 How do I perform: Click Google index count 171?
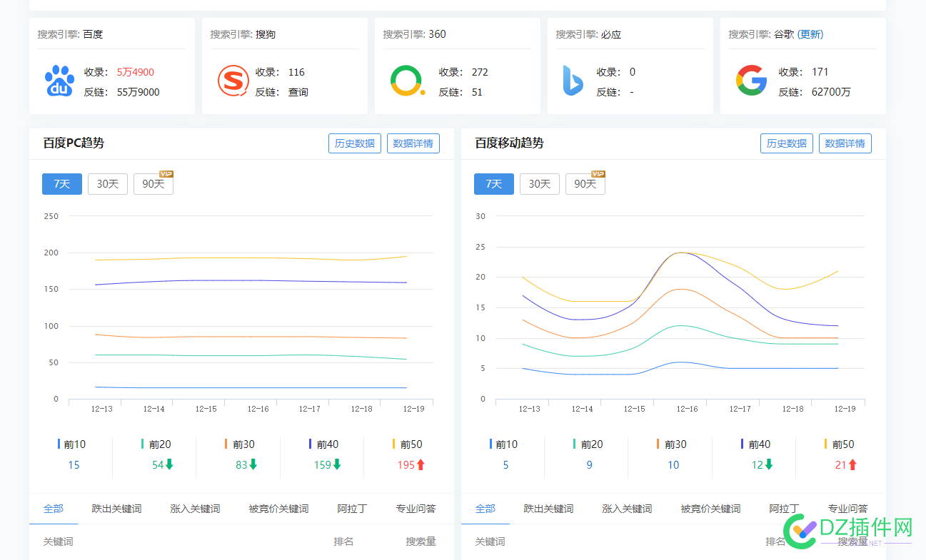tap(820, 72)
